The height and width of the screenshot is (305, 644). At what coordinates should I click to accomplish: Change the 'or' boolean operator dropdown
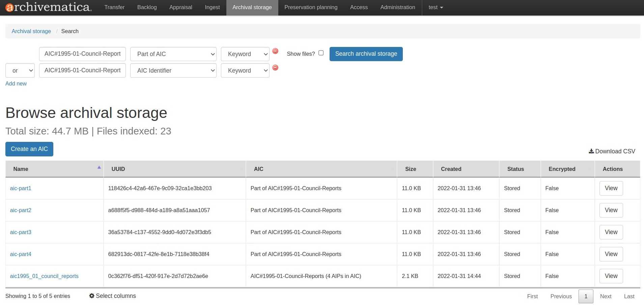20,71
